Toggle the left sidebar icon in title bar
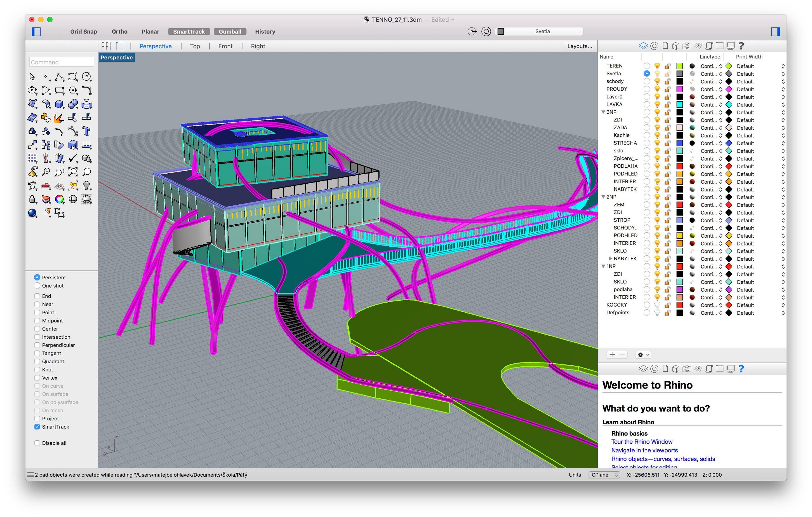 click(x=36, y=32)
